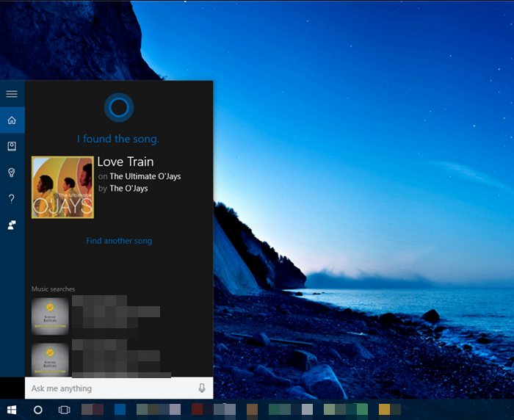Viewport: 514px width, 420px height.
Task: Click the Music searches section heading
Action: pos(53,289)
